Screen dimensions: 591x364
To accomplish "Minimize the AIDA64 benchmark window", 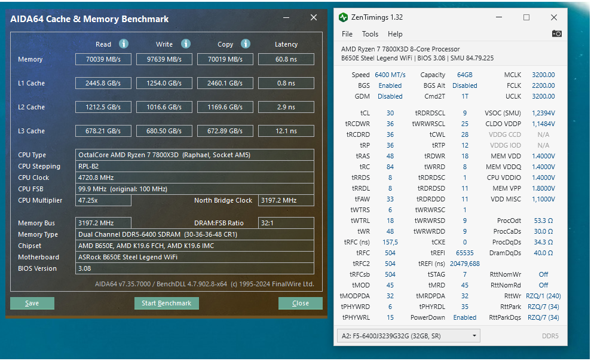I will [x=286, y=18].
